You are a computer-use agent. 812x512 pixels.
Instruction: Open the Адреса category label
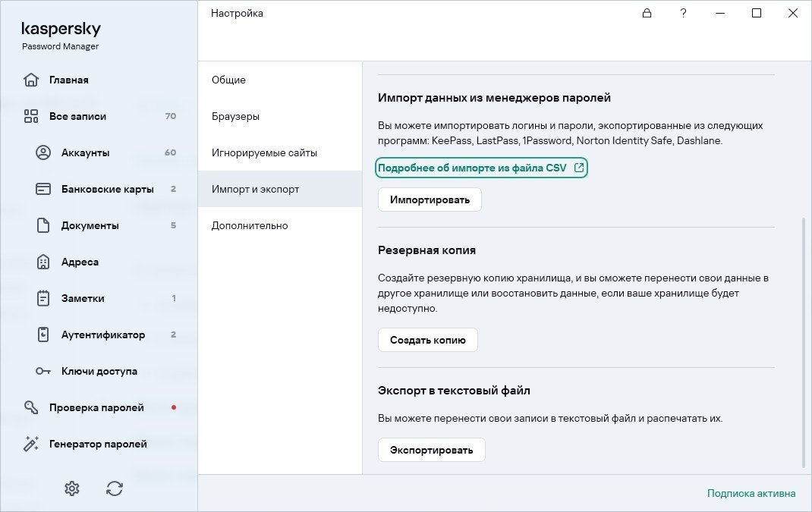[80, 262]
